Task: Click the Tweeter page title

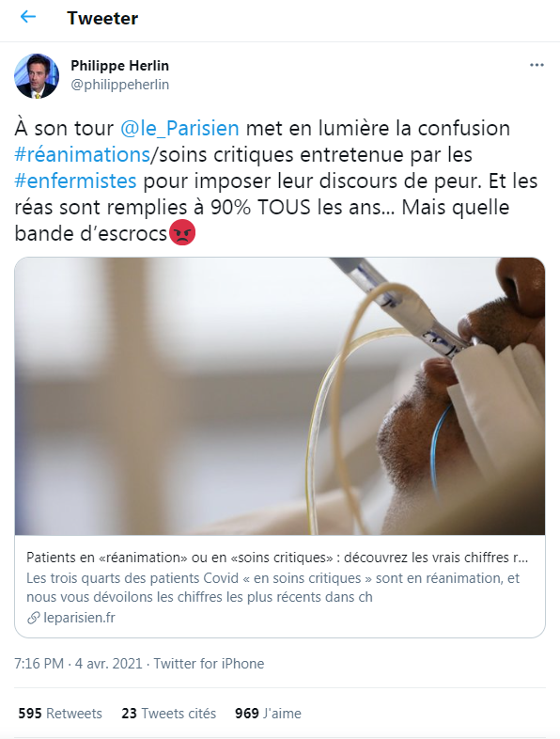Action: tap(102, 18)
